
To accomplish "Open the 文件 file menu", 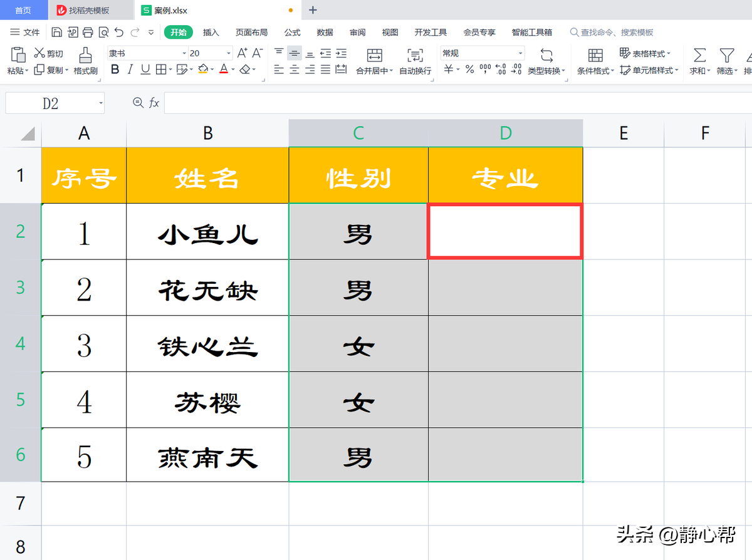I will coord(25,32).
